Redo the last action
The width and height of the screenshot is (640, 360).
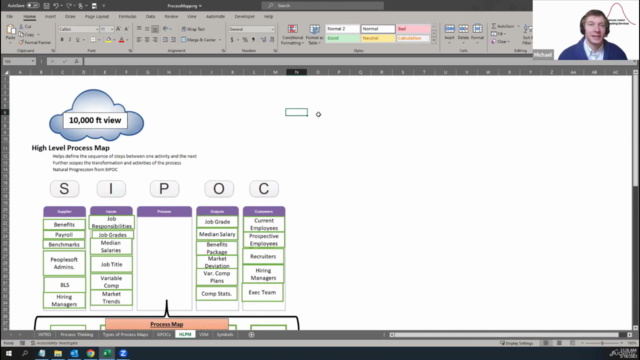69,6
